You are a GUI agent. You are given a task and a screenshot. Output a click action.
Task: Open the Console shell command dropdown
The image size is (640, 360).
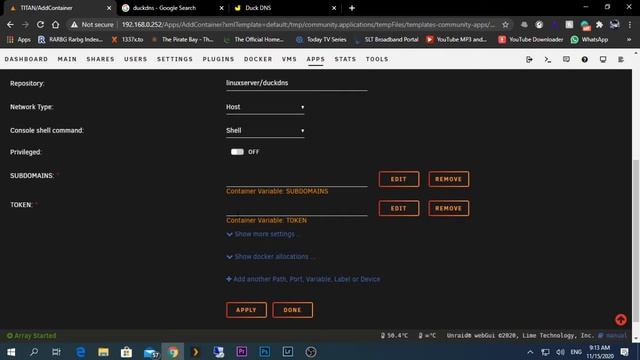265,131
